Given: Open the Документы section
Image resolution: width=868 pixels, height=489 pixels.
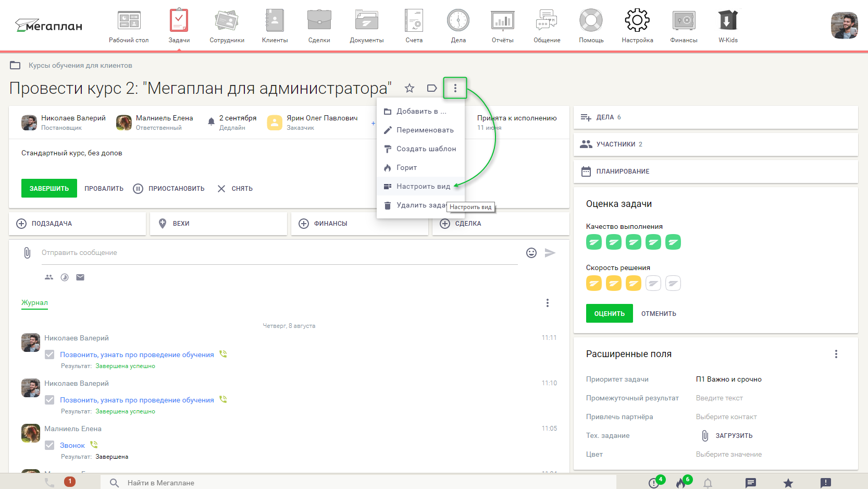Looking at the screenshot, I should [x=367, y=26].
